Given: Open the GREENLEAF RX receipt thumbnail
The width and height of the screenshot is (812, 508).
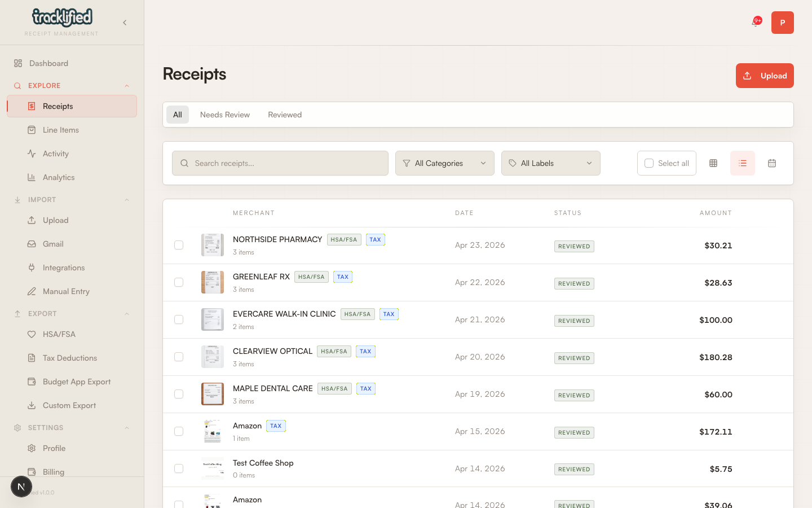Looking at the screenshot, I should [x=213, y=282].
